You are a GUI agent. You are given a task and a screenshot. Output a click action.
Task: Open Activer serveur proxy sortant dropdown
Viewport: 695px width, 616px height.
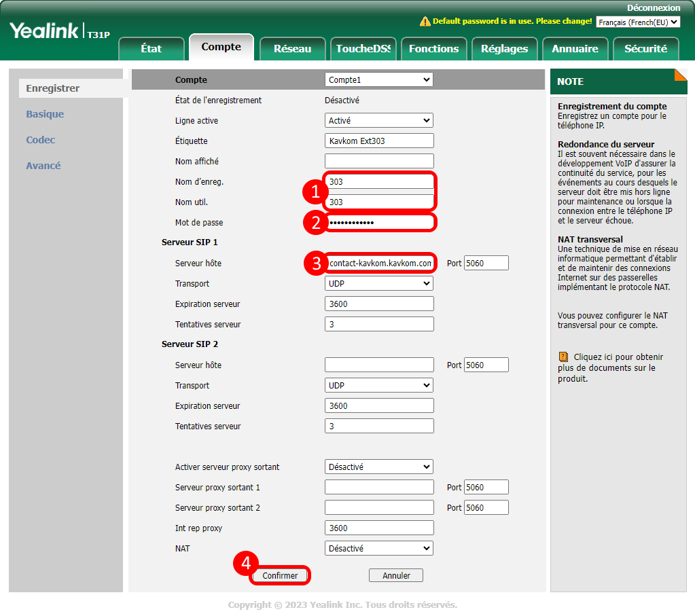coord(378,467)
